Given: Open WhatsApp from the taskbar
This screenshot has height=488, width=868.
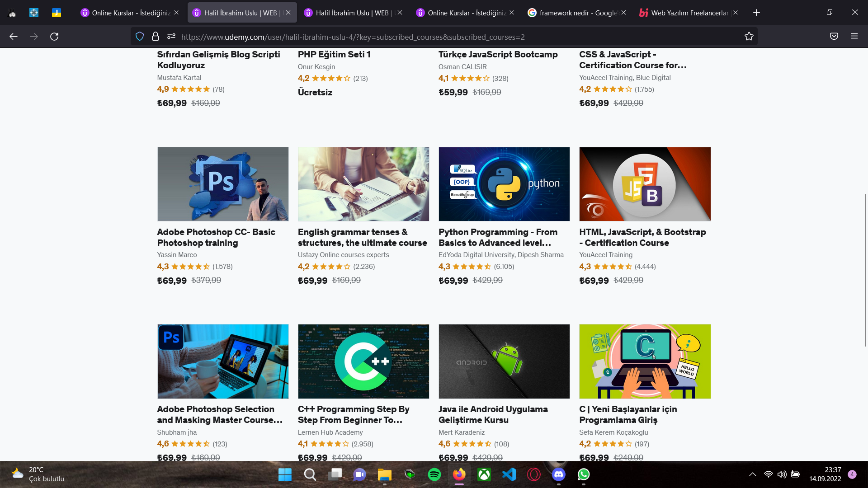Looking at the screenshot, I should tap(584, 474).
